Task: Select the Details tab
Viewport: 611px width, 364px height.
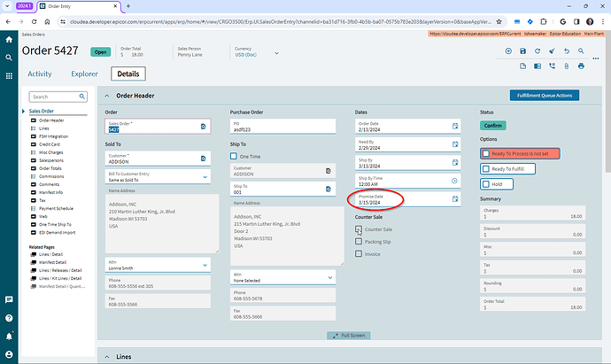Action: point(128,74)
